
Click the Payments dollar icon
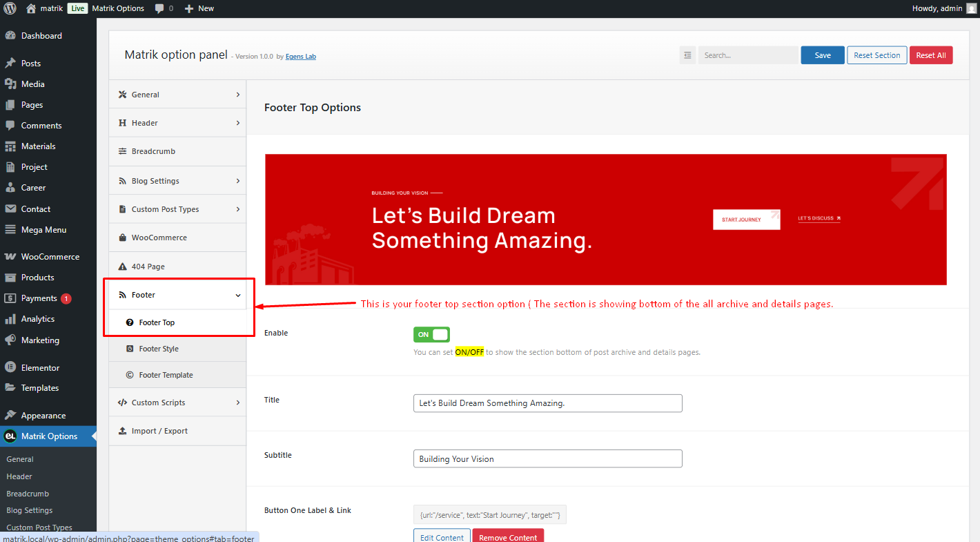(10, 298)
